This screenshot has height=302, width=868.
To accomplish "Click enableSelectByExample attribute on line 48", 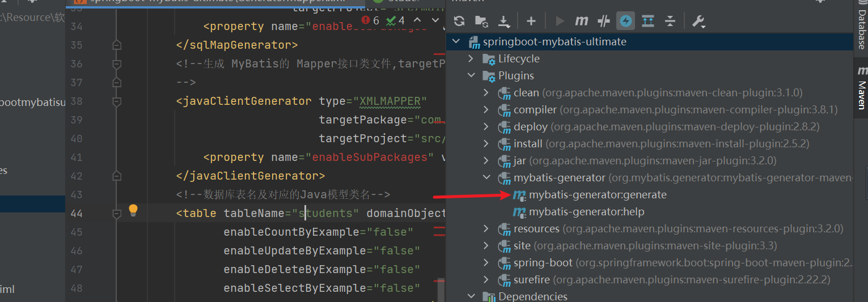I will pyautogui.click(x=322, y=288).
